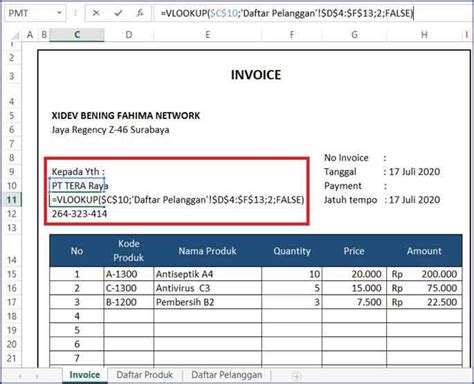
Task: Select the Tanggal date 17 Juli 2020
Action: click(414, 172)
